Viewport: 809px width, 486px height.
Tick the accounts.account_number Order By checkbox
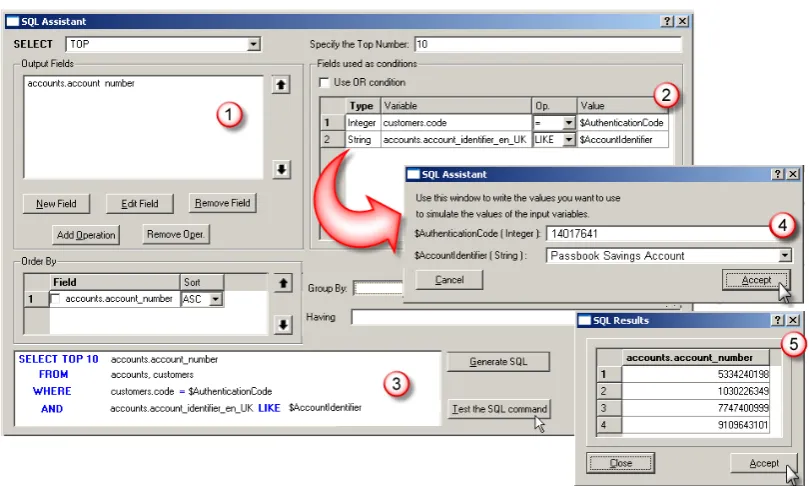55,299
